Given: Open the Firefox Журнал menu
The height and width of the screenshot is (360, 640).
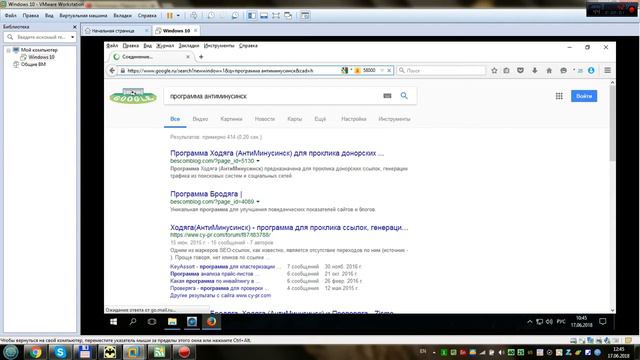Looking at the screenshot, I should (x=165, y=46).
